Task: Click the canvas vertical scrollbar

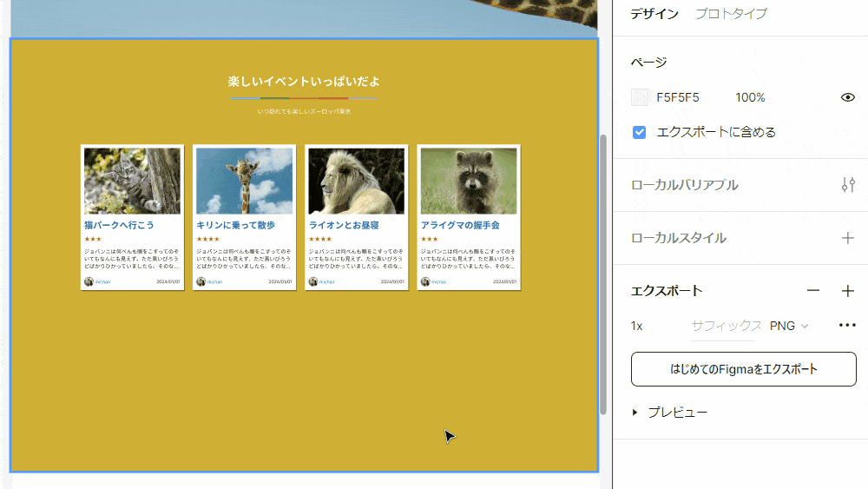Action: click(603, 274)
